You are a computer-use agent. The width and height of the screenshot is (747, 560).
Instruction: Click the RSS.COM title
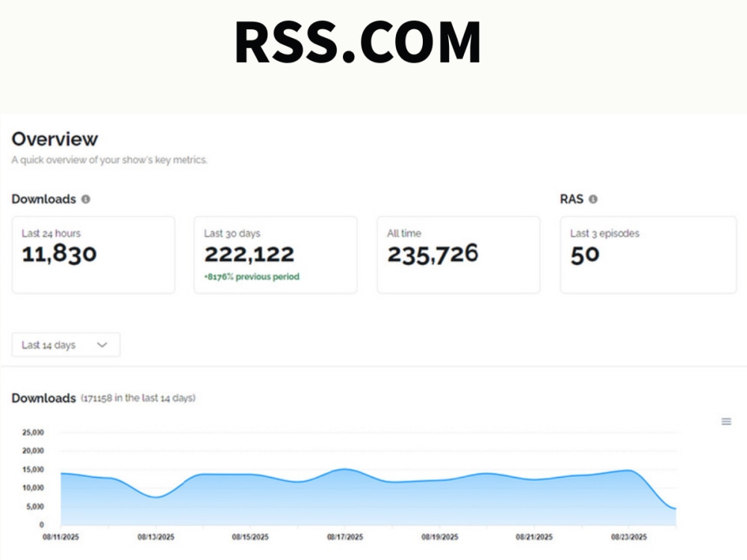358,42
